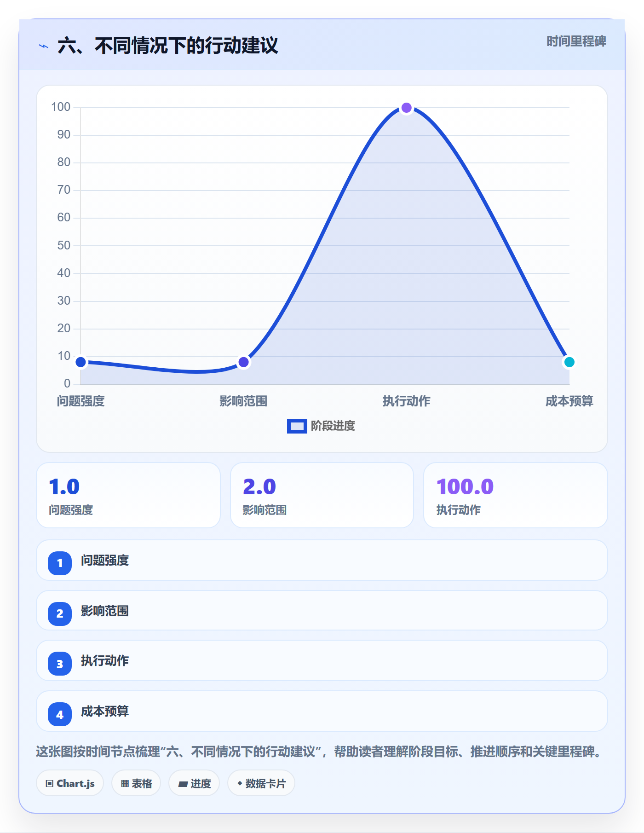Open the 成本预算 step row text
This screenshot has height=833, width=644.
pos(105,712)
